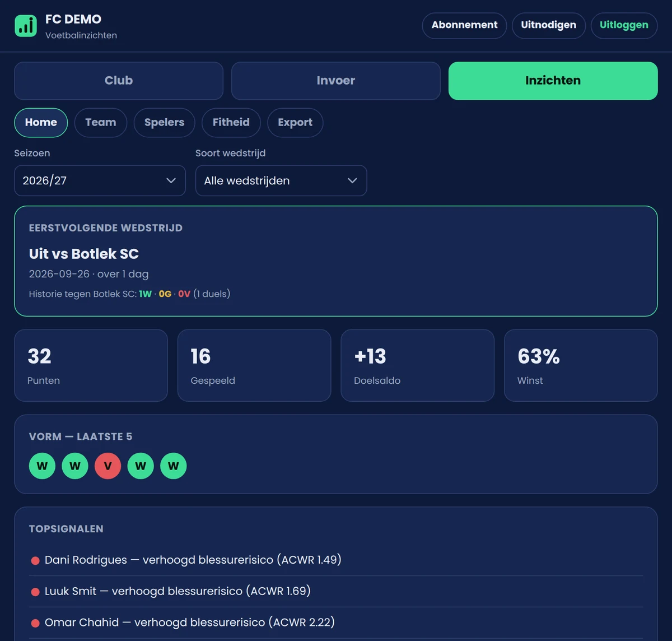Click the last W form badge

tap(174, 466)
